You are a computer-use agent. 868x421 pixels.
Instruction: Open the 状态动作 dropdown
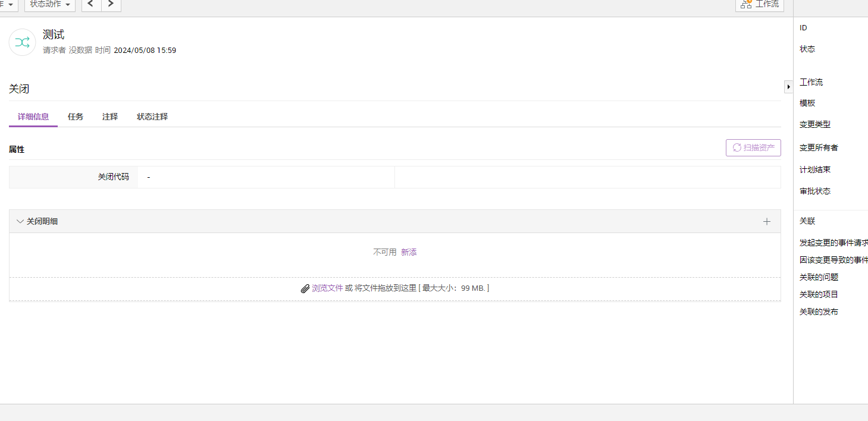tap(50, 4)
